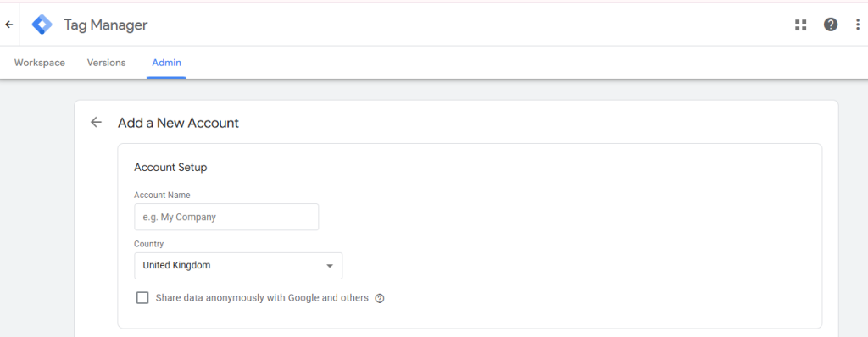Open the Help icon in the top header
The width and height of the screenshot is (868, 337).
[831, 25]
